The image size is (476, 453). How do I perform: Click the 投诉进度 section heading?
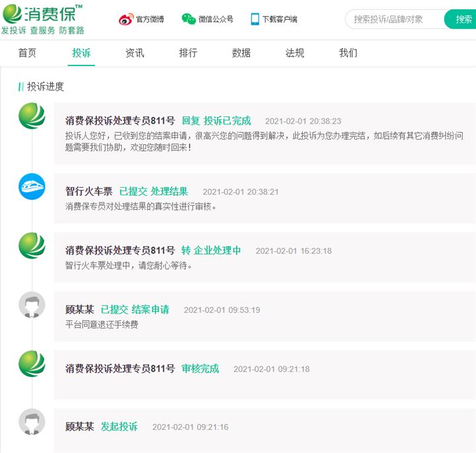[45, 87]
